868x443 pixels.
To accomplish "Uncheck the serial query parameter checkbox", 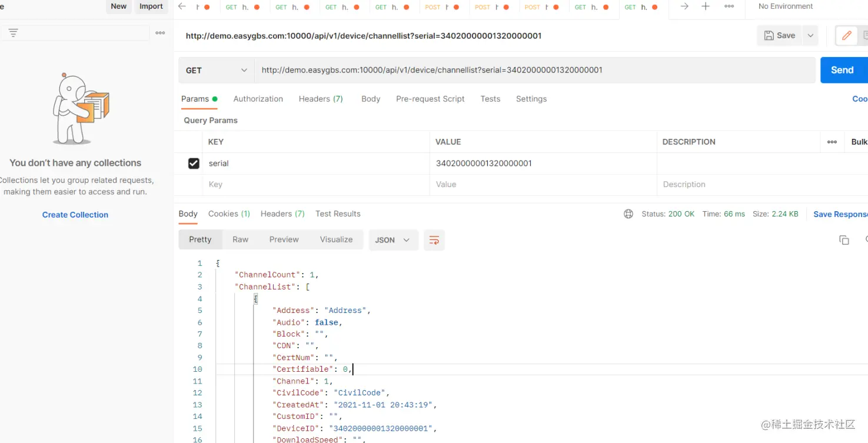I will [194, 164].
